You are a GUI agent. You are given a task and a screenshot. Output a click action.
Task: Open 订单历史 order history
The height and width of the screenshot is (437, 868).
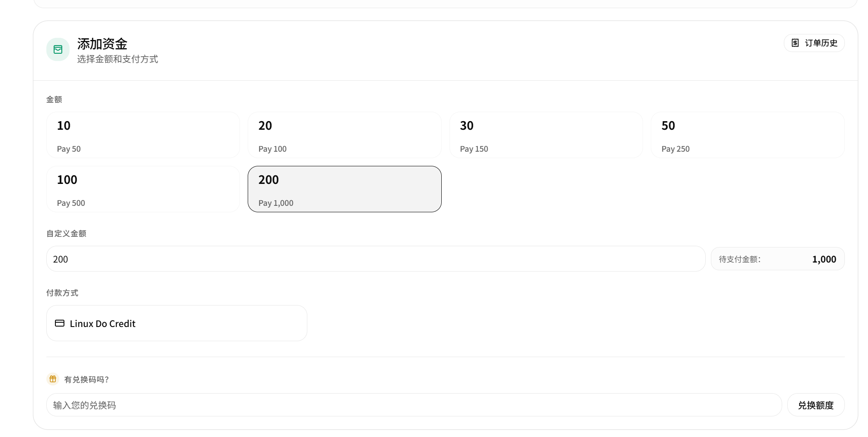(814, 43)
